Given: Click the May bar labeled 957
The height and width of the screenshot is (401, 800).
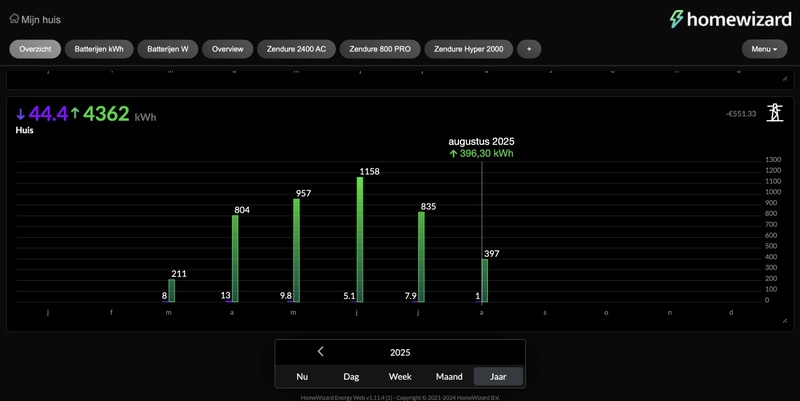Looking at the screenshot, I should coord(296,250).
